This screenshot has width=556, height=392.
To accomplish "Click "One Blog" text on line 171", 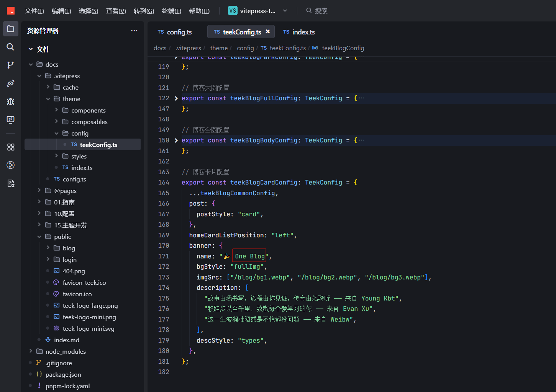I will click(250, 256).
